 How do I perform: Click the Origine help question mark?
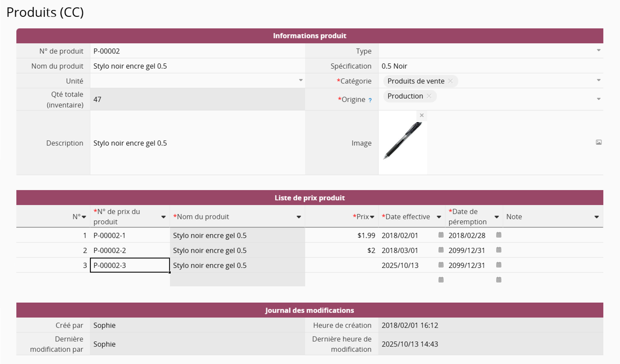pyautogui.click(x=370, y=100)
